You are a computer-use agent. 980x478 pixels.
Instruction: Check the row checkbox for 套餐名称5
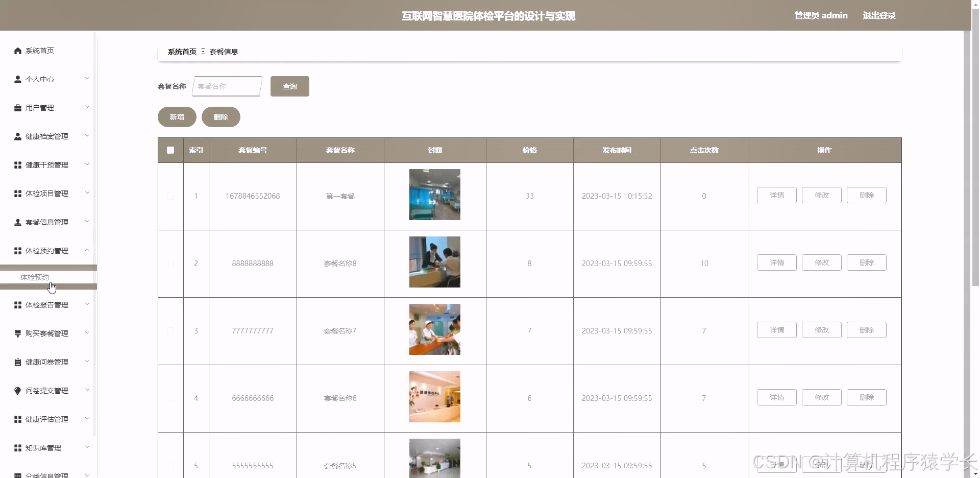pyautogui.click(x=170, y=466)
